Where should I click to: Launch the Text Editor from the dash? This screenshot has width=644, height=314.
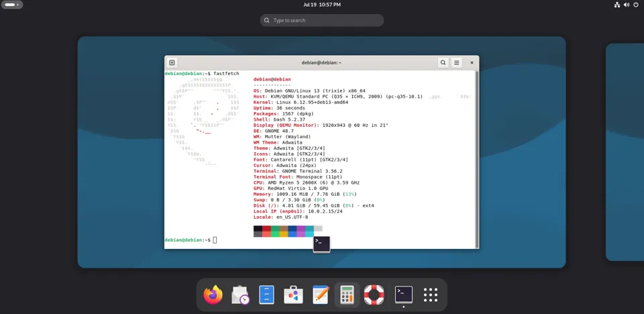tap(321, 295)
